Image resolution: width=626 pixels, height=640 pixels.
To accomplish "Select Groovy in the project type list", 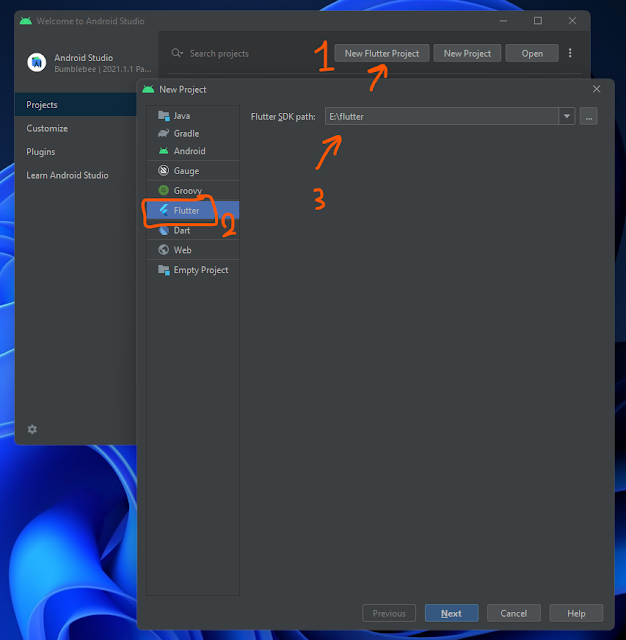I will [x=193, y=191].
